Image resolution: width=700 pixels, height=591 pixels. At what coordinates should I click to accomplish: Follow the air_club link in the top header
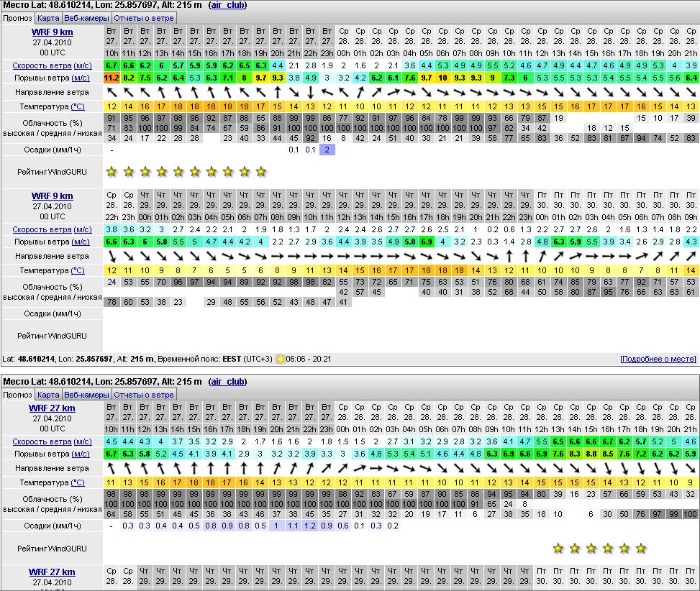(x=227, y=5)
